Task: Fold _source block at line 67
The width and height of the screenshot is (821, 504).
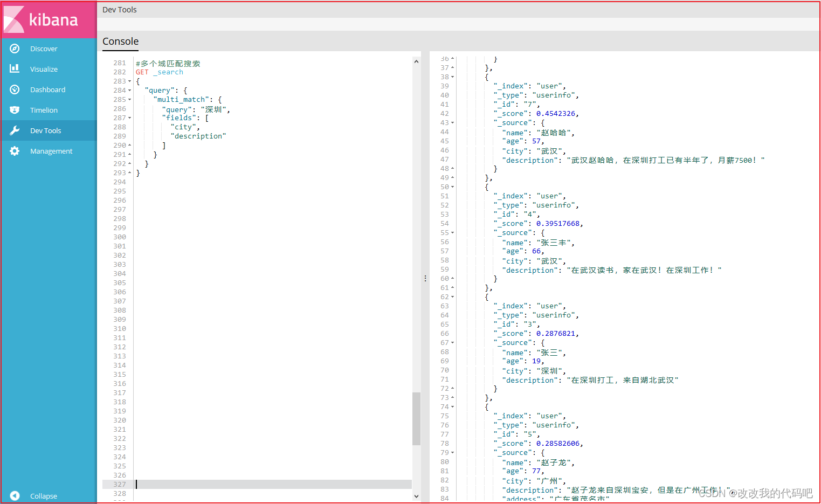Action: [452, 343]
